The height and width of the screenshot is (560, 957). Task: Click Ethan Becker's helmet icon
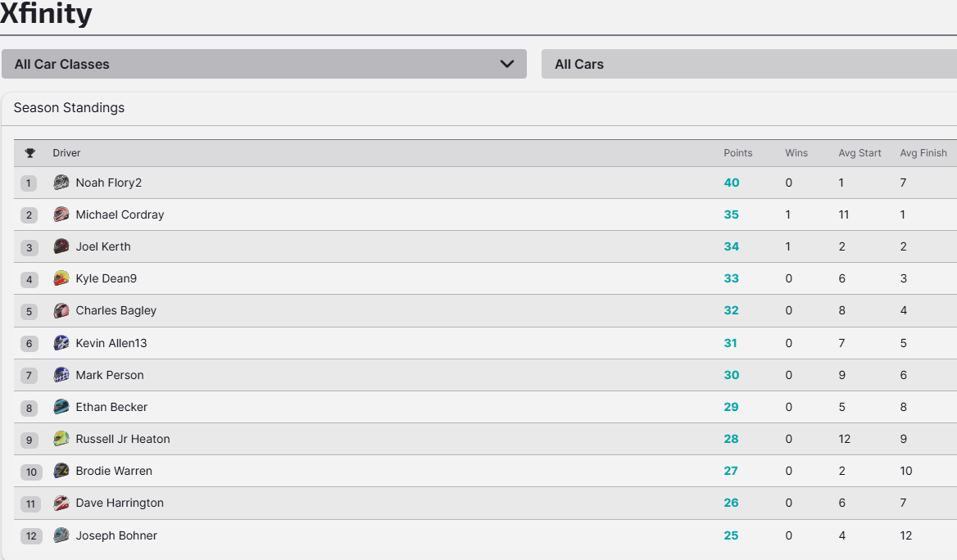(x=61, y=407)
